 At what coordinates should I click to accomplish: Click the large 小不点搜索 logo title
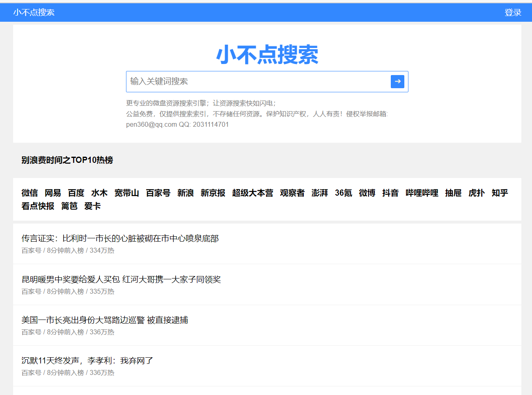267,55
